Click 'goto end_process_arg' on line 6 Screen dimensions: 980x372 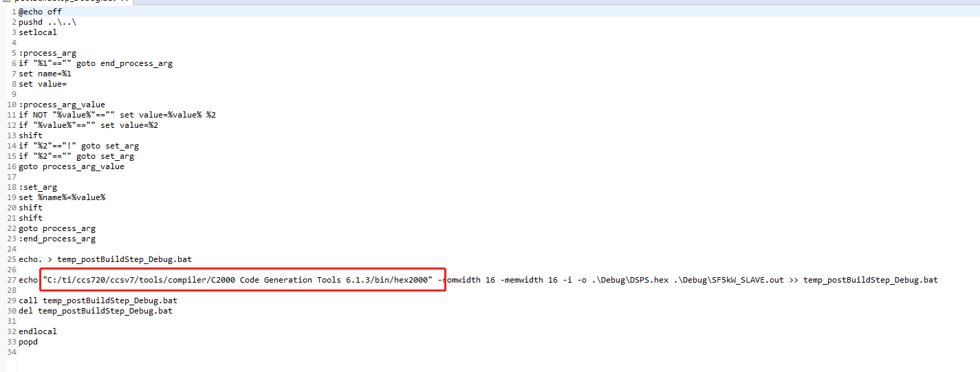point(124,63)
